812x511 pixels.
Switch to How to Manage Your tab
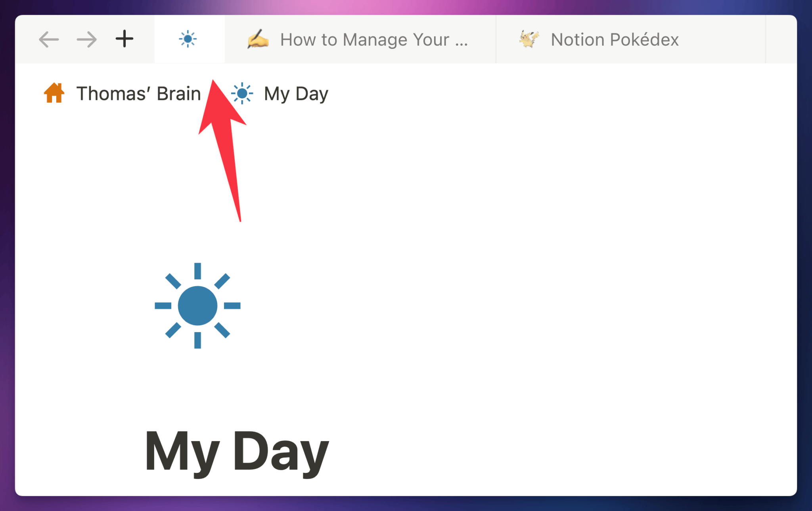coord(373,40)
